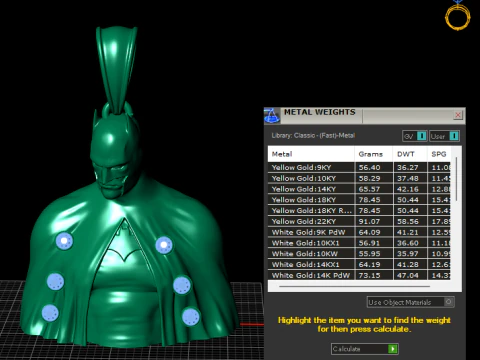Click the Metal Weights title bar
The height and width of the screenshot is (360, 480).
pos(365,116)
